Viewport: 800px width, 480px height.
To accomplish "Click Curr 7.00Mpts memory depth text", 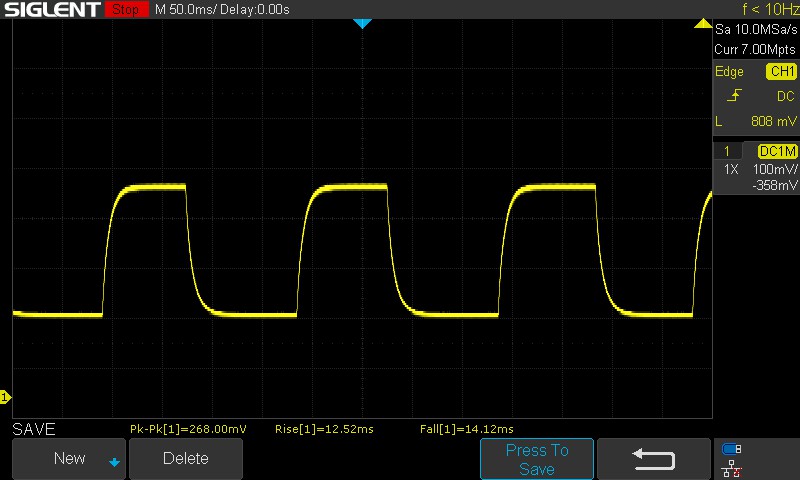I will coord(755,49).
